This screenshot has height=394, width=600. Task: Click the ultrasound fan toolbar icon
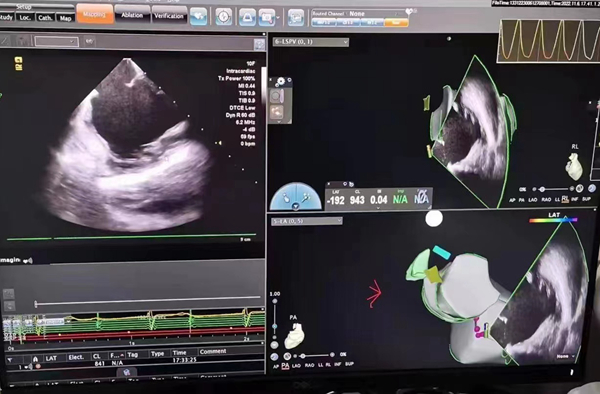tap(248, 17)
